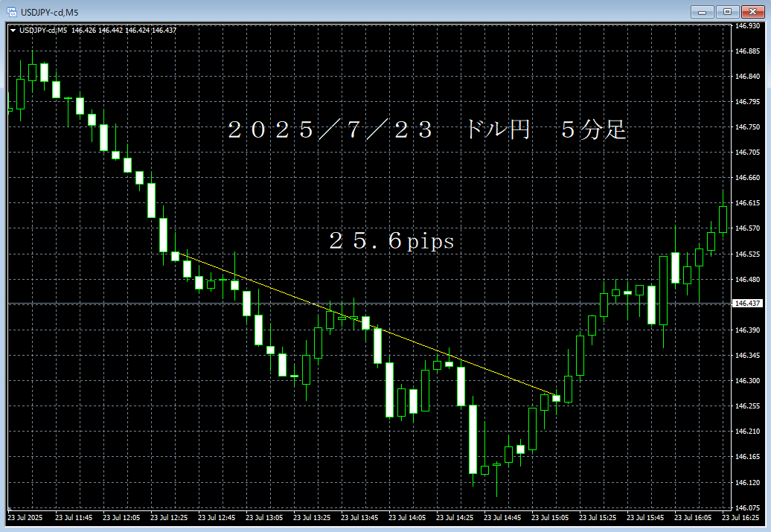The image size is (771, 532).
Task: Click the 23 Jul 13:45 time label
Action: pos(359,518)
